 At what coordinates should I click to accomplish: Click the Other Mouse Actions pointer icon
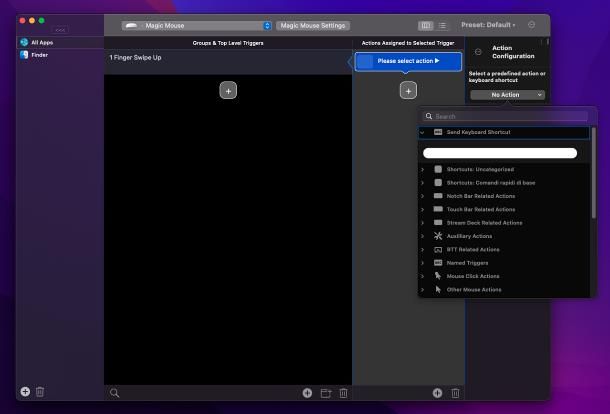click(x=438, y=289)
